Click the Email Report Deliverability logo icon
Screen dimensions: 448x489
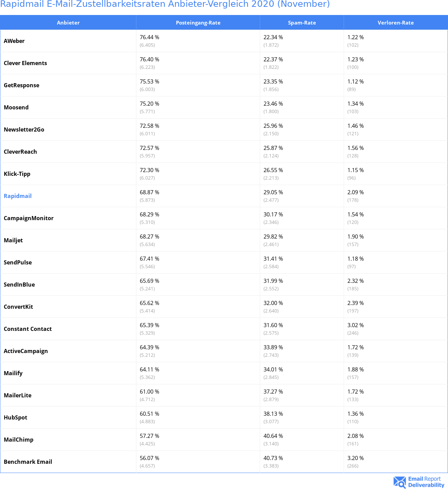(x=400, y=482)
